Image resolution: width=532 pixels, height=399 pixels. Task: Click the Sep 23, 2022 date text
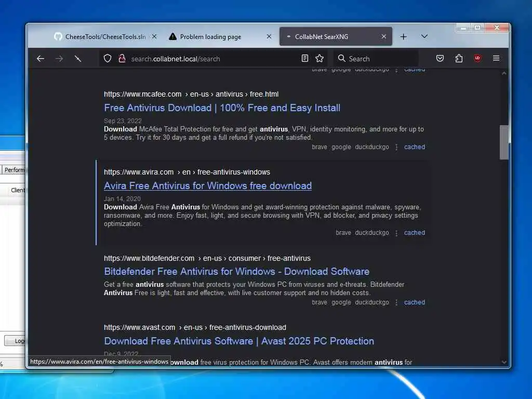[123, 121]
